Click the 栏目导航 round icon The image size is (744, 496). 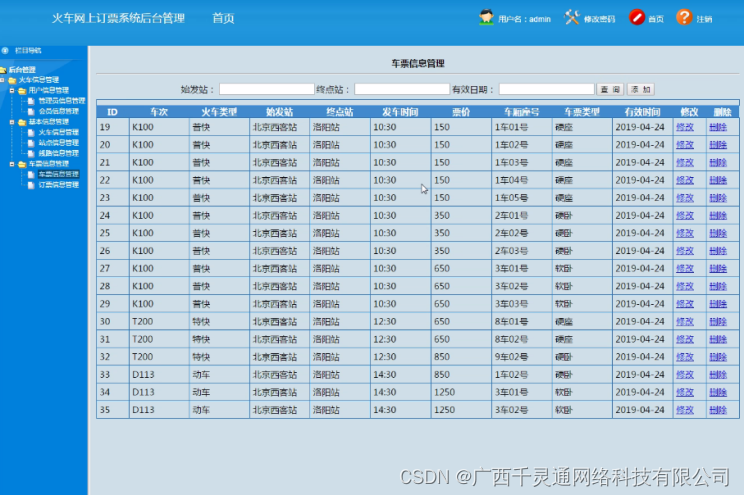(x=5, y=50)
